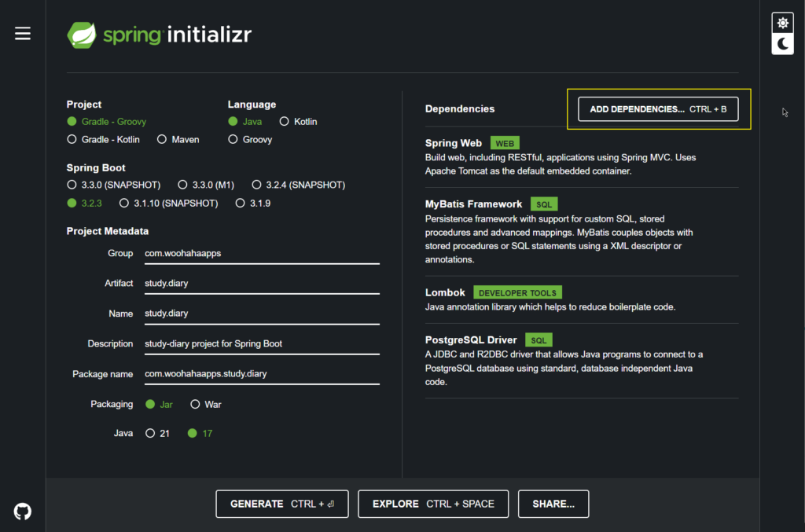
Task: Click SQL tag beside MyBatis Framework
Action: [x=544, y=204]
